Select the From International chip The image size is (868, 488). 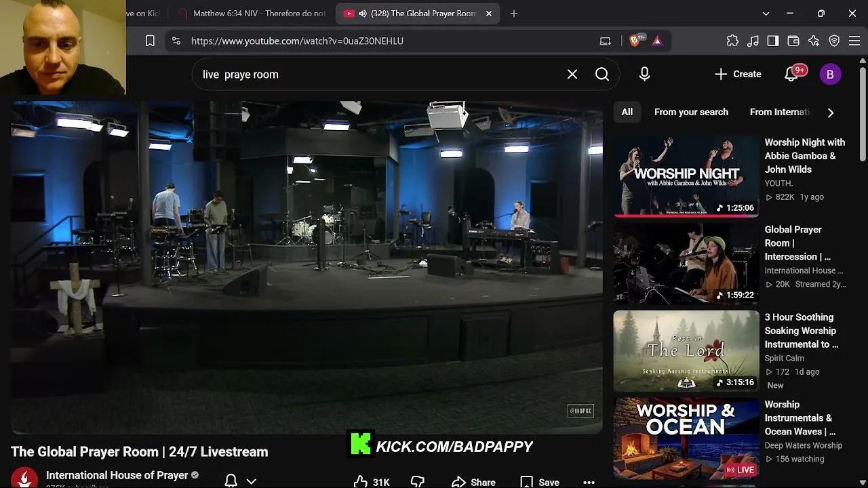780,113
